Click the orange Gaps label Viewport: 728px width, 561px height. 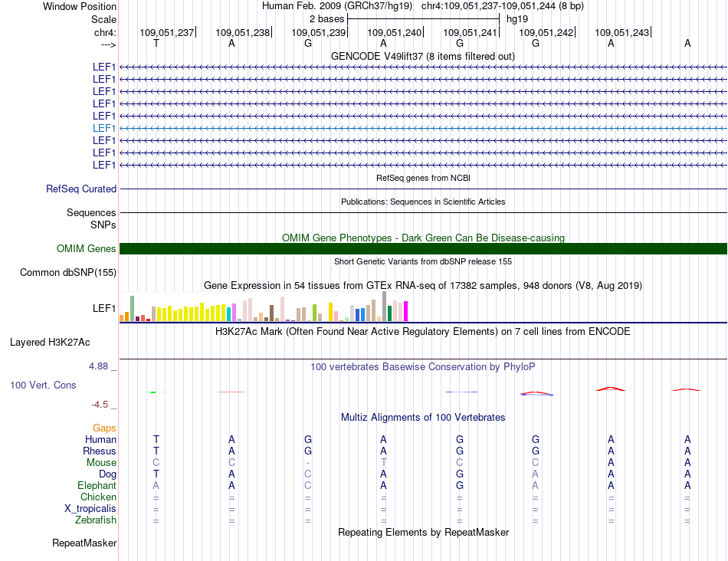(x=104, y=428)
